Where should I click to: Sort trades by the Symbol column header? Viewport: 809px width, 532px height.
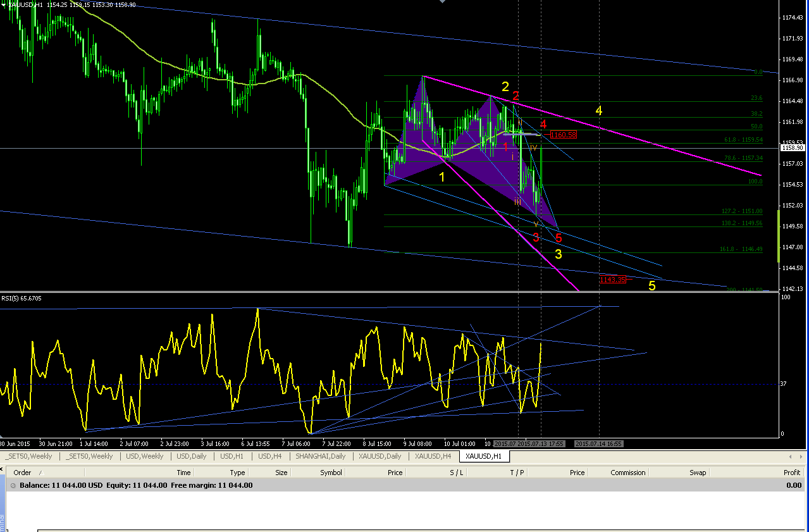click(x=331, y=473)
